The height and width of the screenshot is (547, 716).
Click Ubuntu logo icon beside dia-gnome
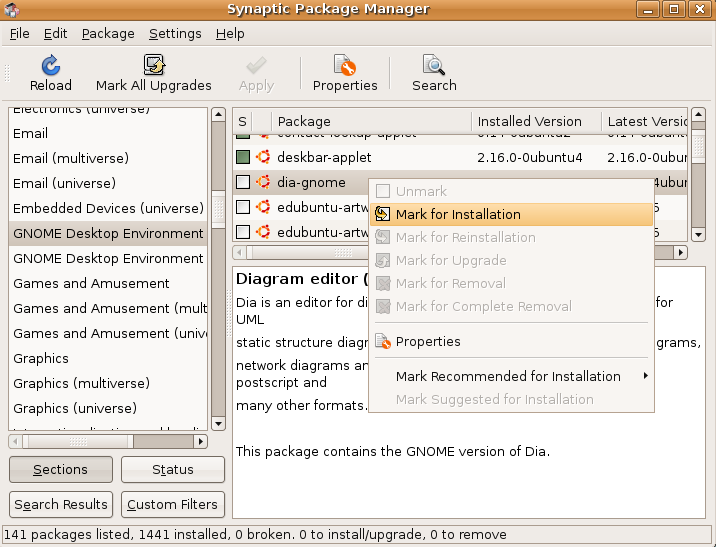(x=263, y=182)
